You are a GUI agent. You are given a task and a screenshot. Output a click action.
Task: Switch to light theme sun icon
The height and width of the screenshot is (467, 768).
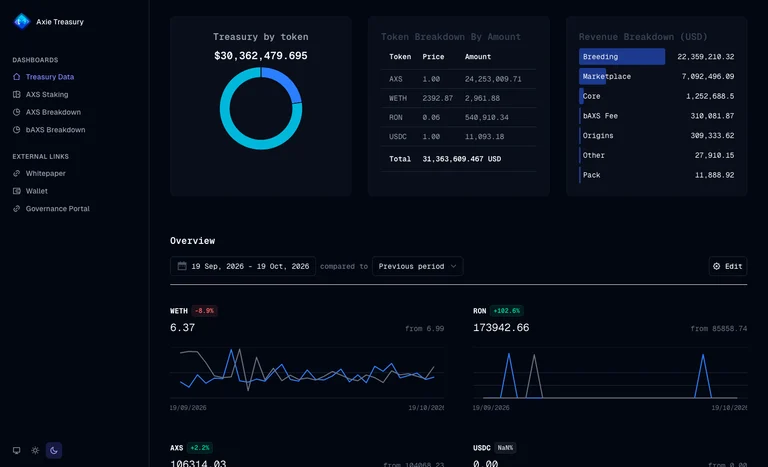click(x=35, y=450)
